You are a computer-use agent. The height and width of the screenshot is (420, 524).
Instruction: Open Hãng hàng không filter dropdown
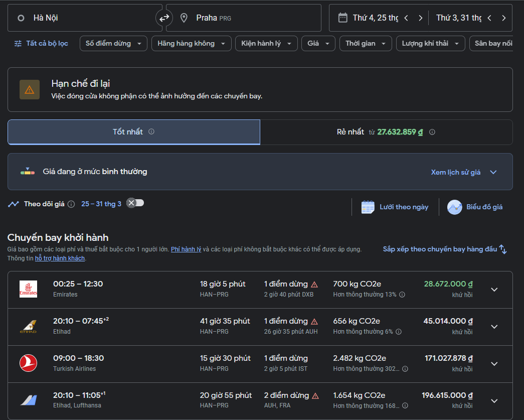(191, 44)
